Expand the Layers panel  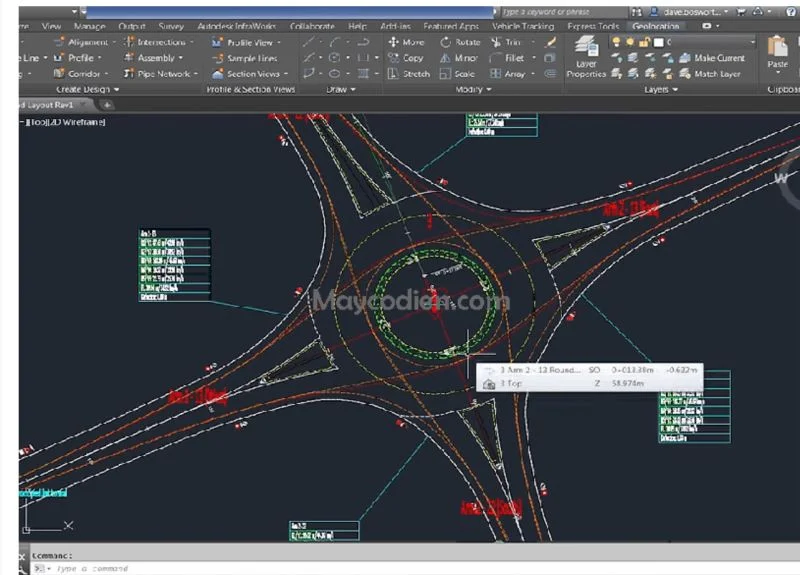[661, 89]
